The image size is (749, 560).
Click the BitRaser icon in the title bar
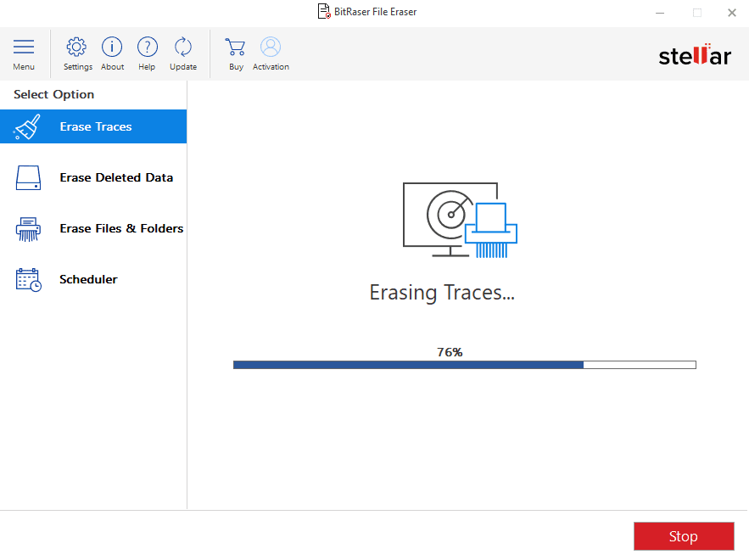coord(323,11)
